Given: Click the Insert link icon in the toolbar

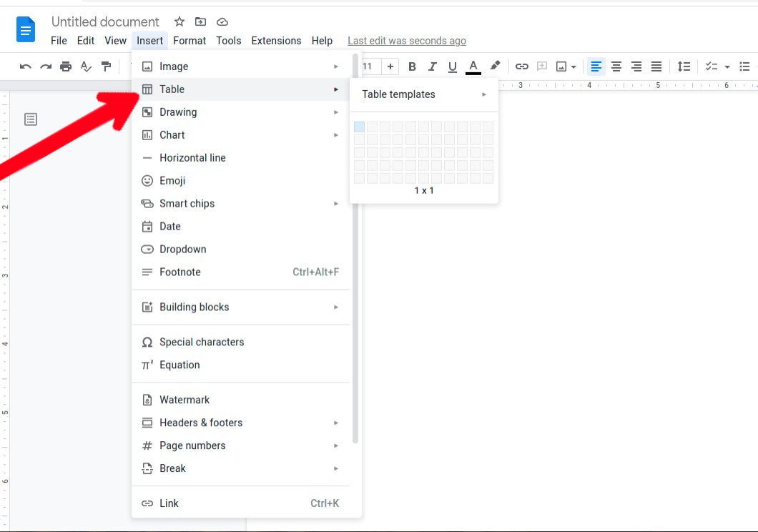Looking at the screenshot, I should pos(521,66).
